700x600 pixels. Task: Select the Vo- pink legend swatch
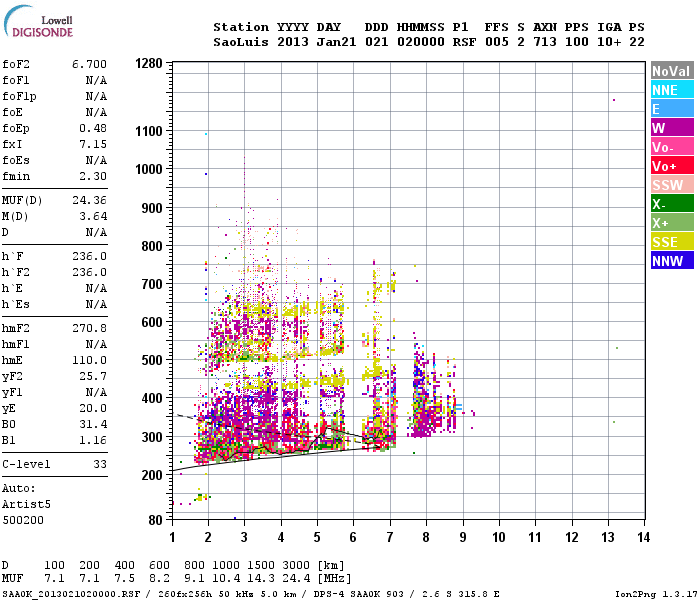point(672,147)
